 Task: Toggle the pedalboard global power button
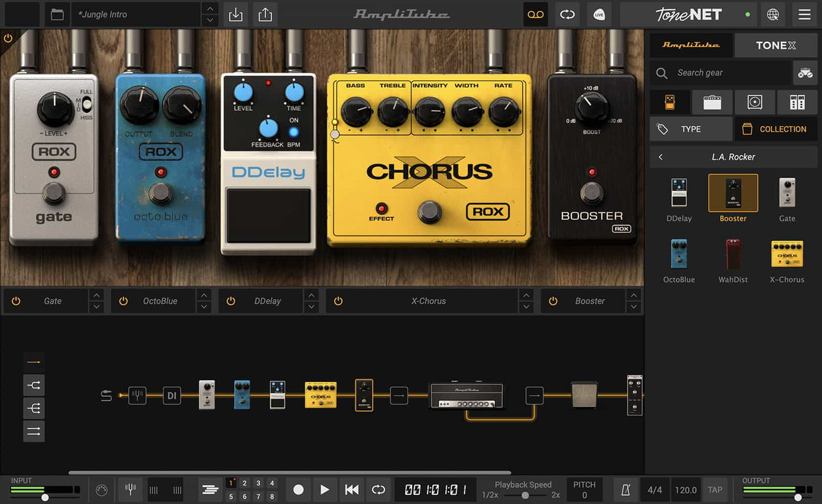point(8,38)
